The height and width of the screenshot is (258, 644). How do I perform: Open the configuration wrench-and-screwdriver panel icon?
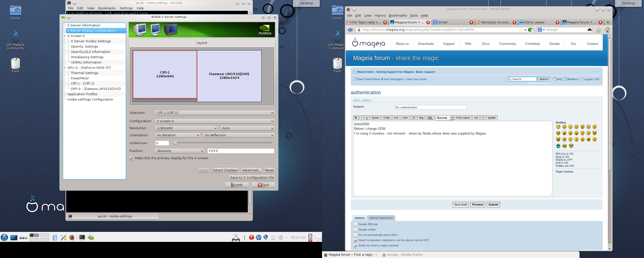[63, 237]
